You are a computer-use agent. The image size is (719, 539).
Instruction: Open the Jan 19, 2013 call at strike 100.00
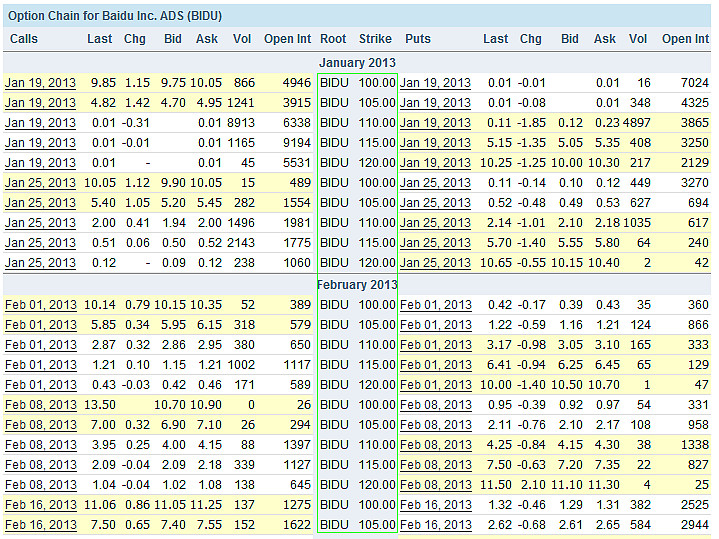click(40, 83)
